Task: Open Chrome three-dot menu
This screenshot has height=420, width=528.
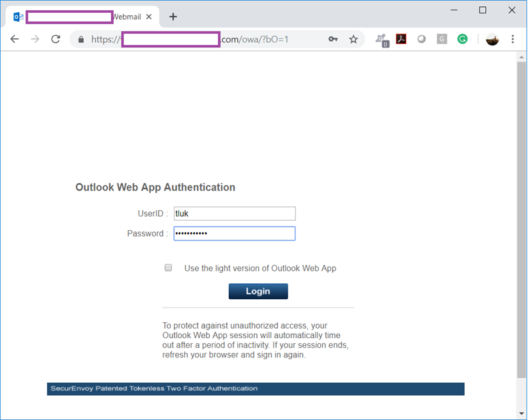Action: pyautogui.click(x=513, y=39)
